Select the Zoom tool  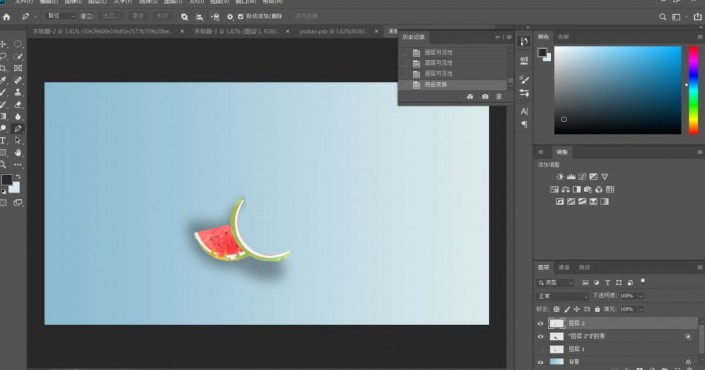coord(3,165)
